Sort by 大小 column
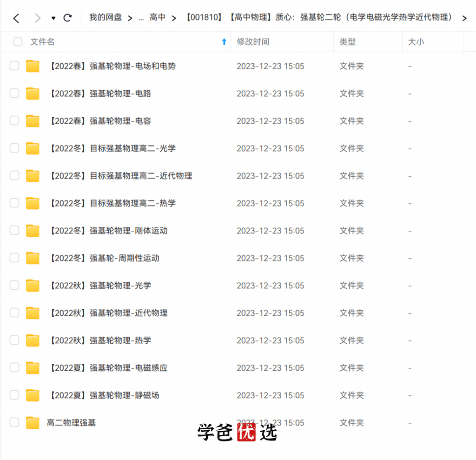Viewport: 476px width, 460px height. [x=416, y=41]
